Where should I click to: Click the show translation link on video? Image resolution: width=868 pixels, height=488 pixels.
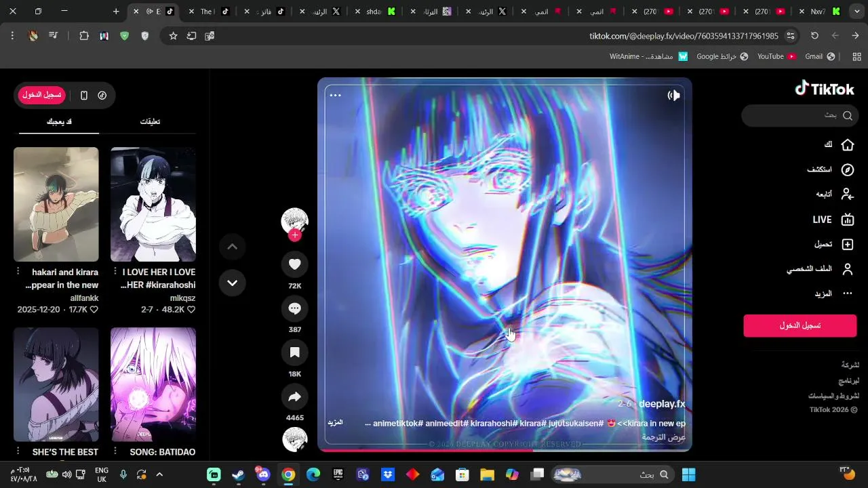pyautogui.click(x=664, y=438)
